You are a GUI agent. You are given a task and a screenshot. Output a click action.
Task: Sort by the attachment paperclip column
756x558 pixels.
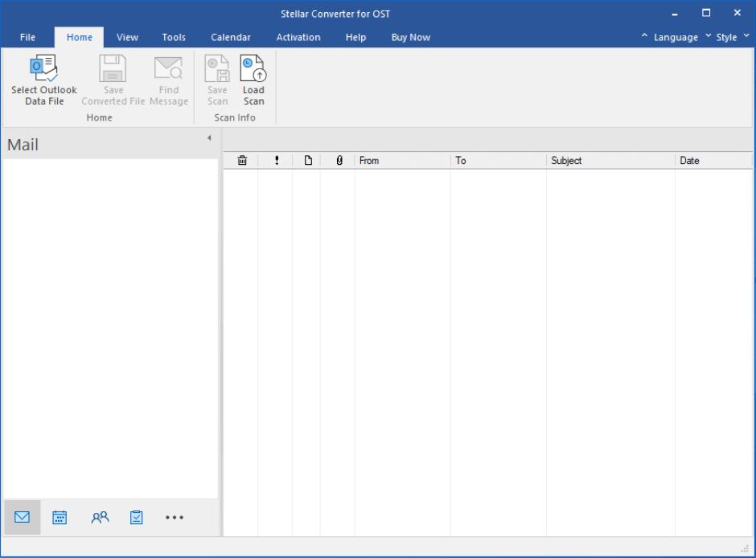[x=339, y=161]
